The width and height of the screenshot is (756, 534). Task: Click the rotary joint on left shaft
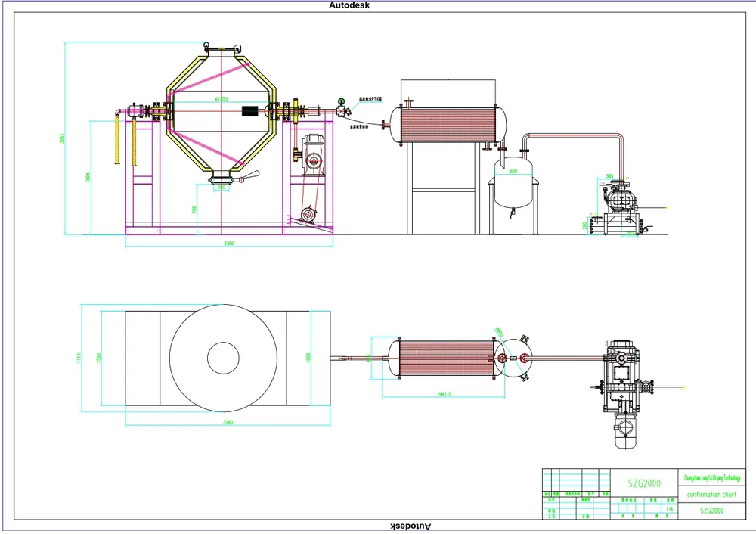click(x=134, y=111)
